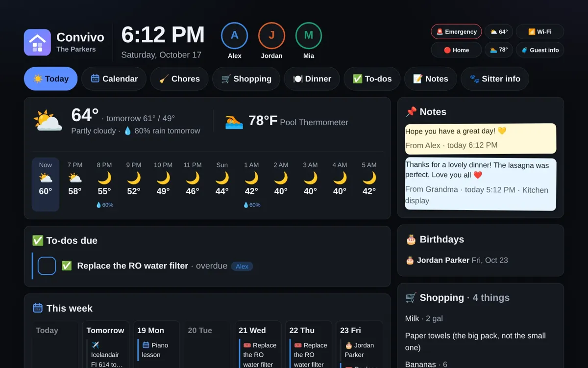The image size is (588, 368).
Task: Click the 7 PM forecast cloud icon
Action: point(75,178)
